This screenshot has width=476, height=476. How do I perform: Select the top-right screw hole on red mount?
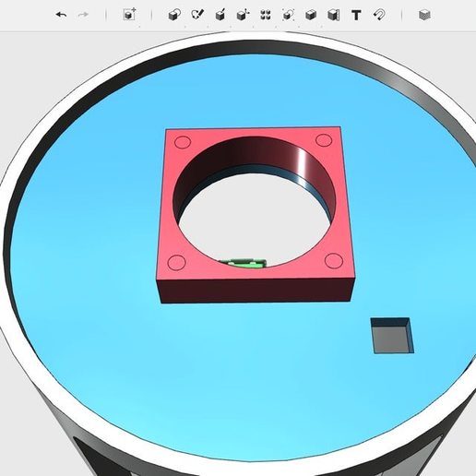[324, 140]
